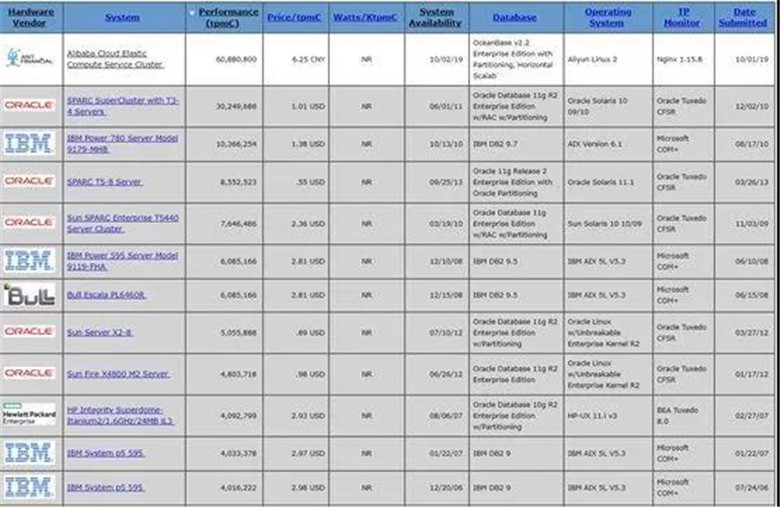Image resolution: width=780 pixels, height=507 pixels.
Task: Click the Watts/KtpmC column header
Action: pos(367,17)
